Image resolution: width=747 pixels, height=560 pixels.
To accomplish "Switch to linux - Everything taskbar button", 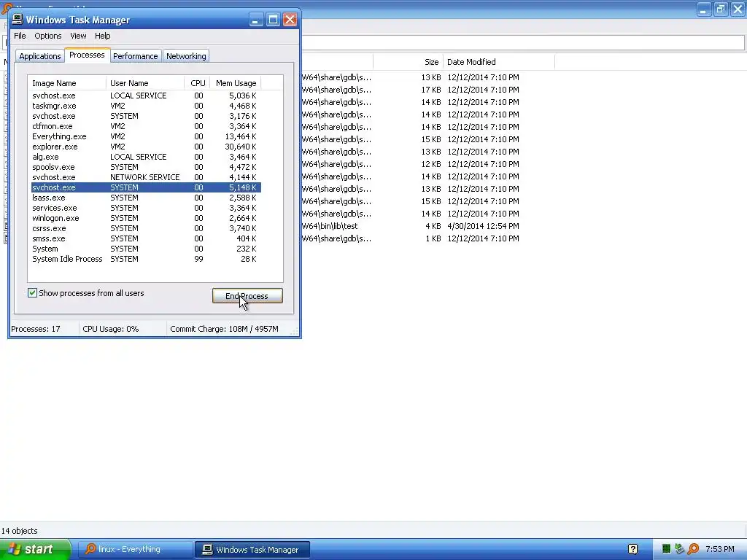I will click(135, 549).
